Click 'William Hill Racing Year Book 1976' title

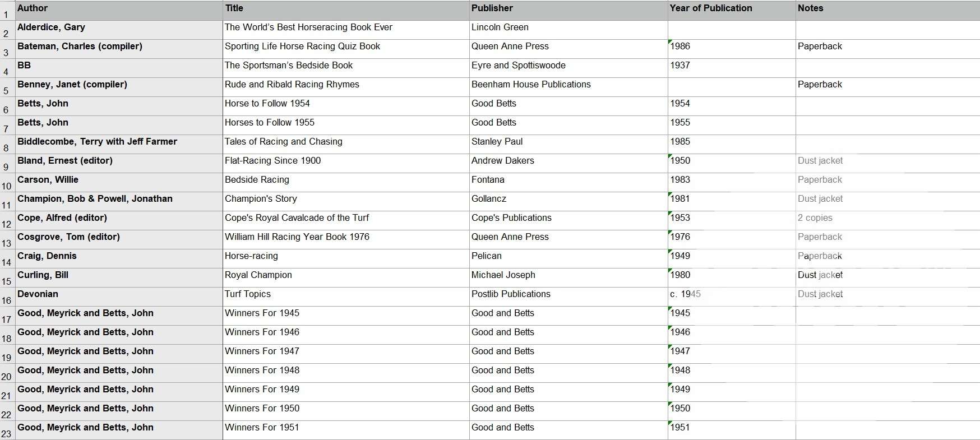346,240
